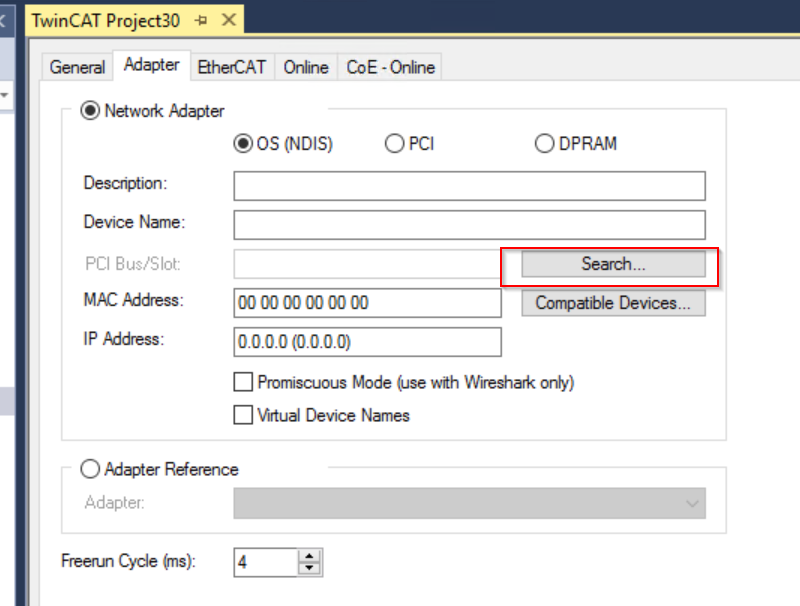Decrease Freerun Cycle with down arrow
This screenshot has width=800, height=606.
pos(309,568)
